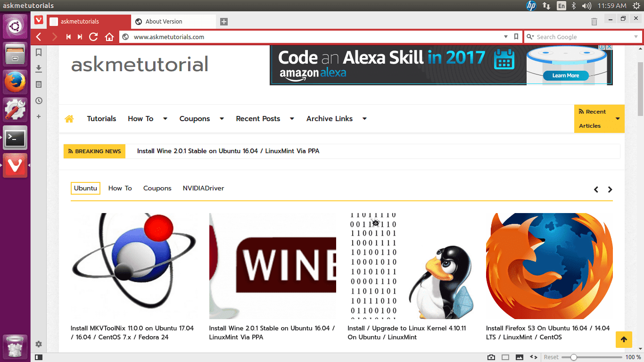Reload the current page
Screen dimensions: 644x362
[93, 37]
